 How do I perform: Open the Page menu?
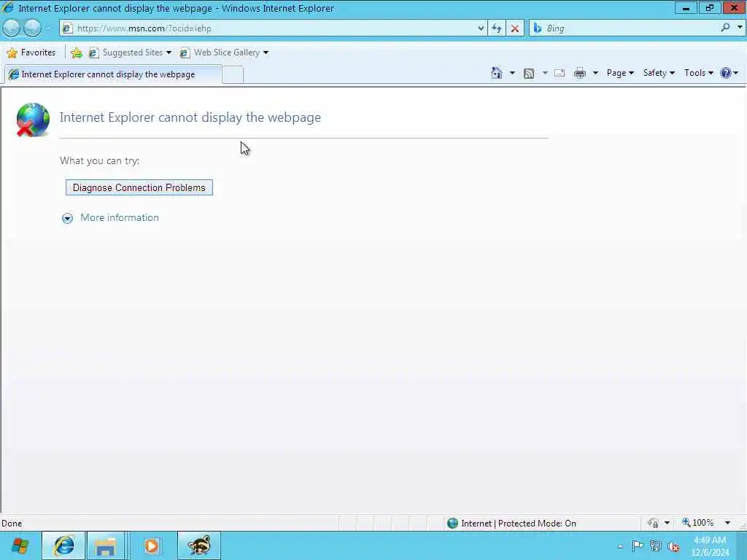pos(620,73)
